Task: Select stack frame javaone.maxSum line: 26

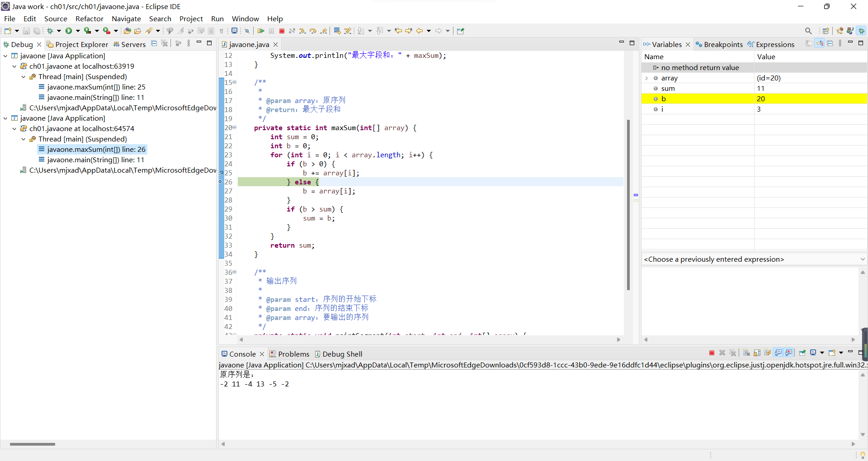Action: coord(92,149)
